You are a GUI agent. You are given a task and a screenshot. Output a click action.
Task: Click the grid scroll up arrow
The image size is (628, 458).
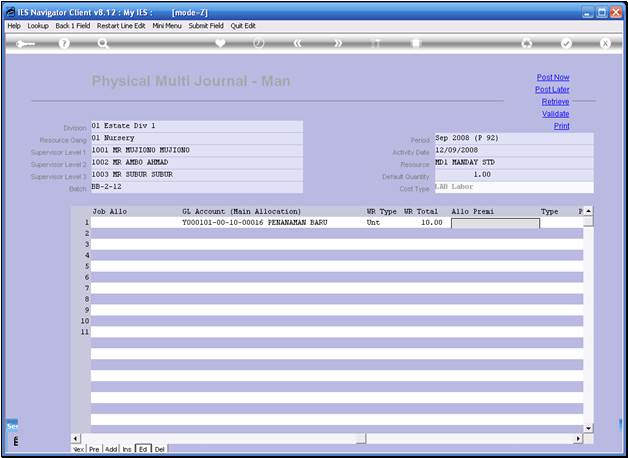[x=588, y=211]
